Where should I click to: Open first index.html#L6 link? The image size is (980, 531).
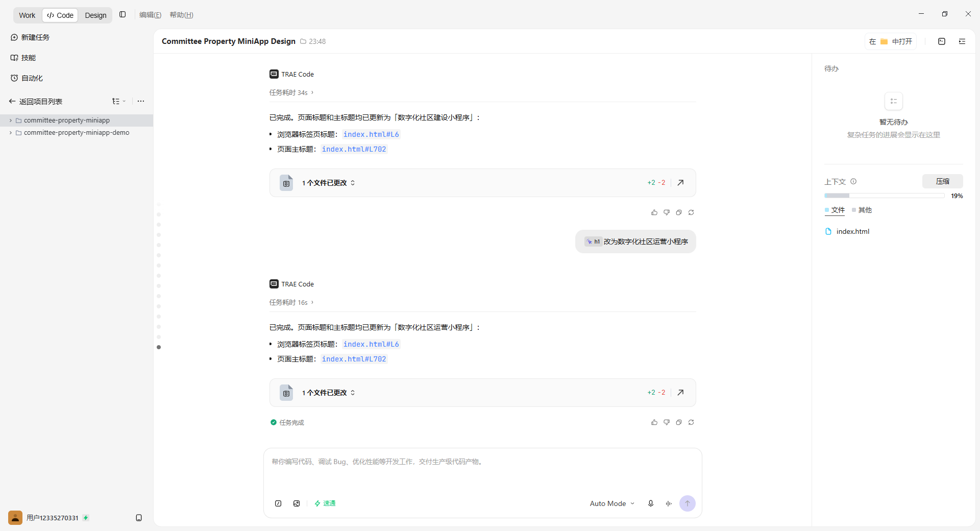(x=371, y=134)
